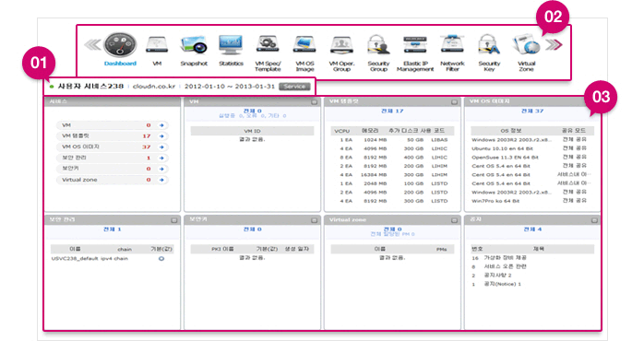Collapse the Virtual zone panel
Image resolution: width=644 pixels, height=341 pixels.
(454, 220)
